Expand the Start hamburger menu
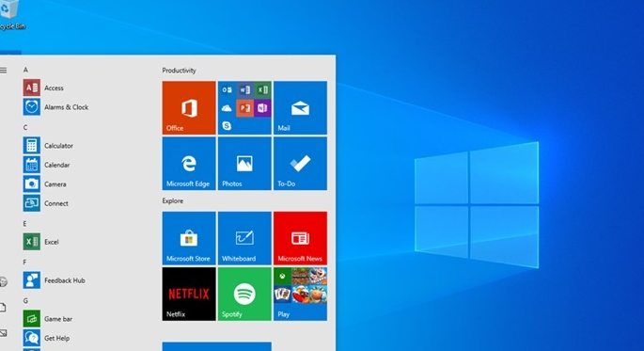This screenshot has height=351, width=644. (x=3, y=71)
